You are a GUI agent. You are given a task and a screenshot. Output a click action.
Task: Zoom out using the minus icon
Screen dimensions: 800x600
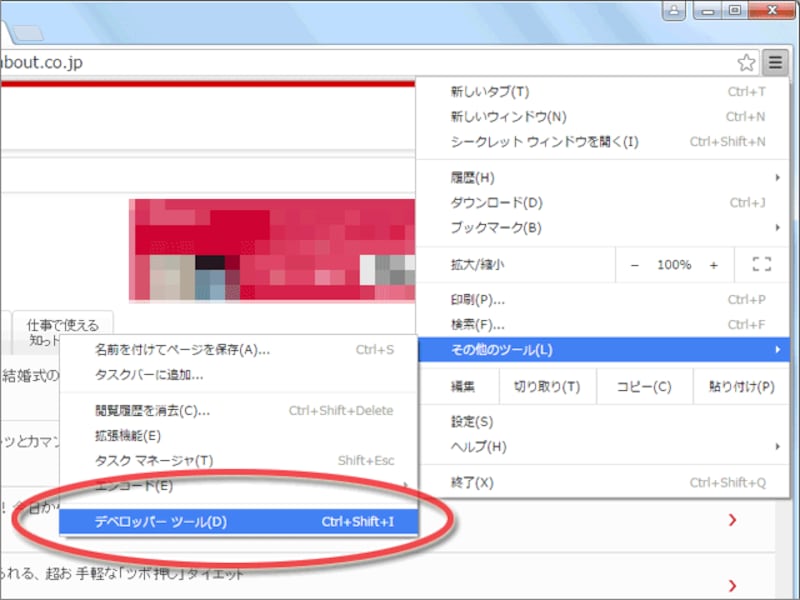pyautogui.click(x=636, y=264)
